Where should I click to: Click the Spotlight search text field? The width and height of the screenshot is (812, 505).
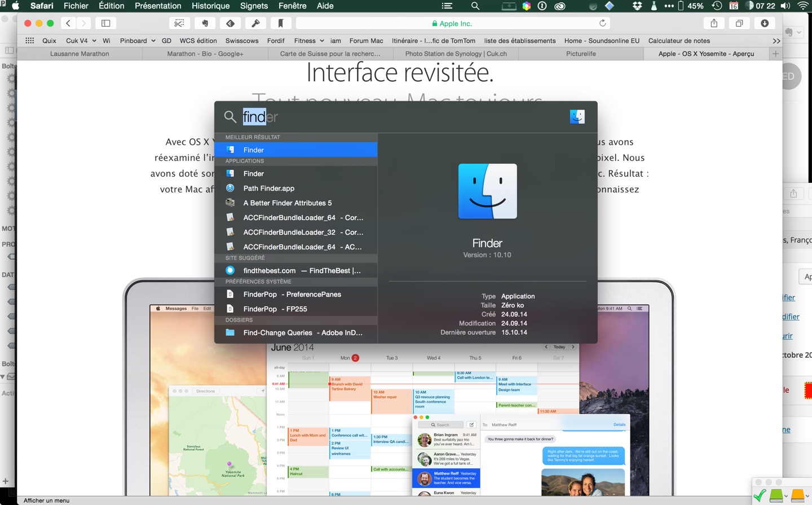[x=395, y=117]
